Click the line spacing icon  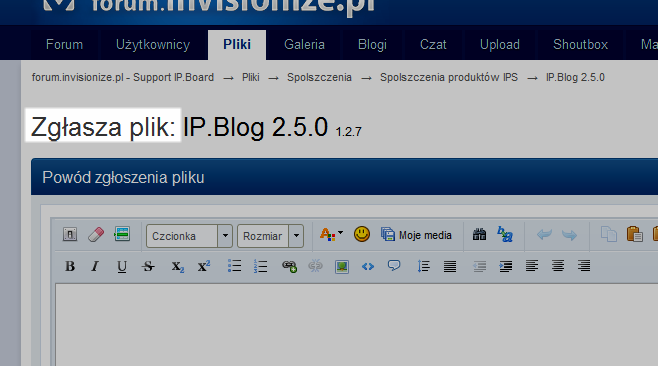coord(423,266)
